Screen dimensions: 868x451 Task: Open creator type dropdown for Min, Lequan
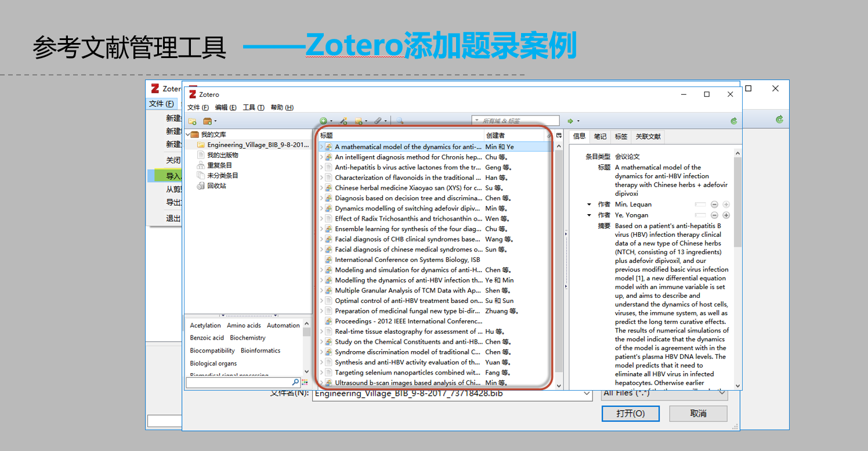click(589, 204)
